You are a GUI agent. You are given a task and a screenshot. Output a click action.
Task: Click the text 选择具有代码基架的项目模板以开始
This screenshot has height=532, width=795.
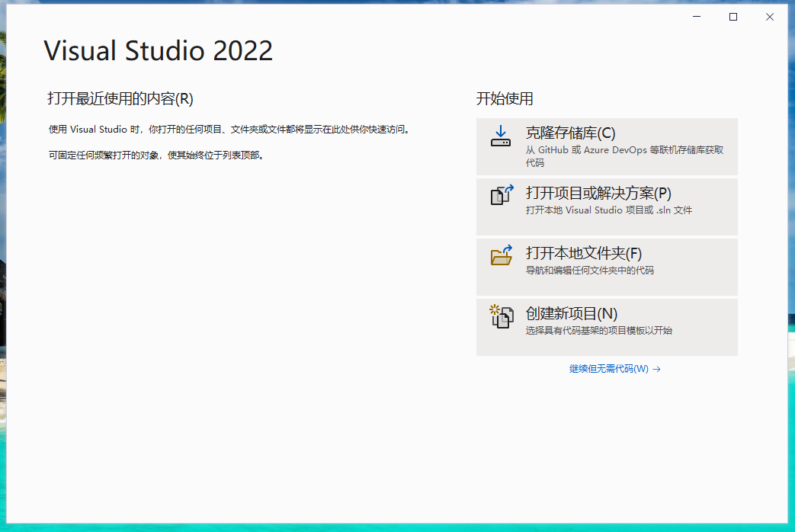[599, 331]
